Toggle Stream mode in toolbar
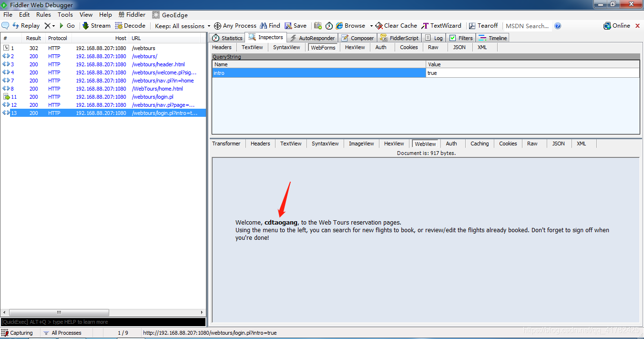Image resolution: width=644 pixels, height=339 pixels. [x=96, y=26]
